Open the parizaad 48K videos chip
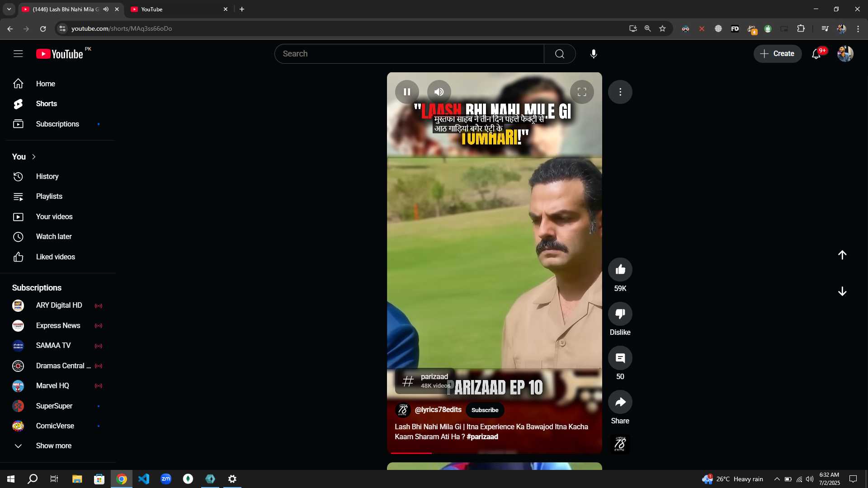This screenshot has width=868, height=488. click(425, 381)
